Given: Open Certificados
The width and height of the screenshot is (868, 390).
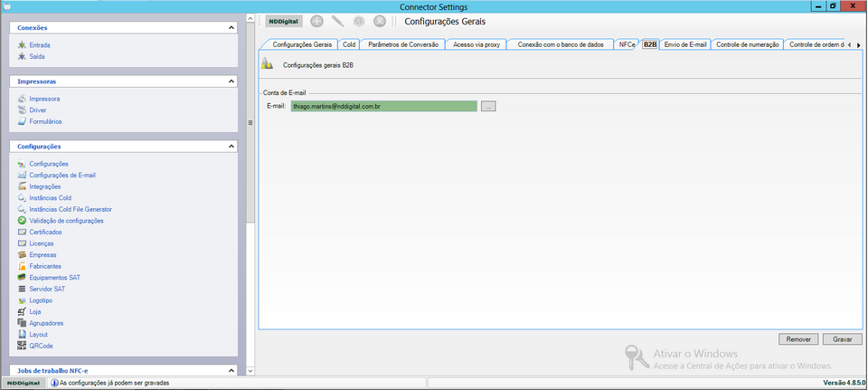Looking at the screenshot, I should coord(45,233).
